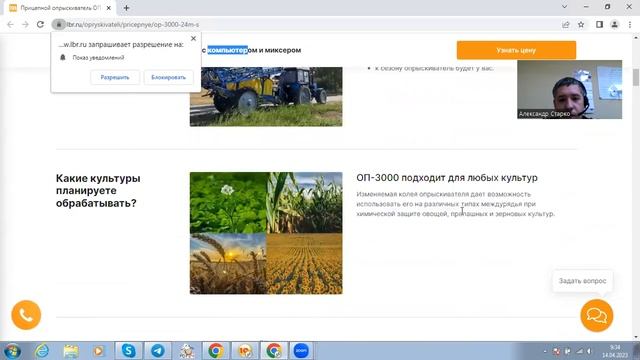Open the orange chat bubble widget
This screenshot has height=360, width=640.
(597, 316)
